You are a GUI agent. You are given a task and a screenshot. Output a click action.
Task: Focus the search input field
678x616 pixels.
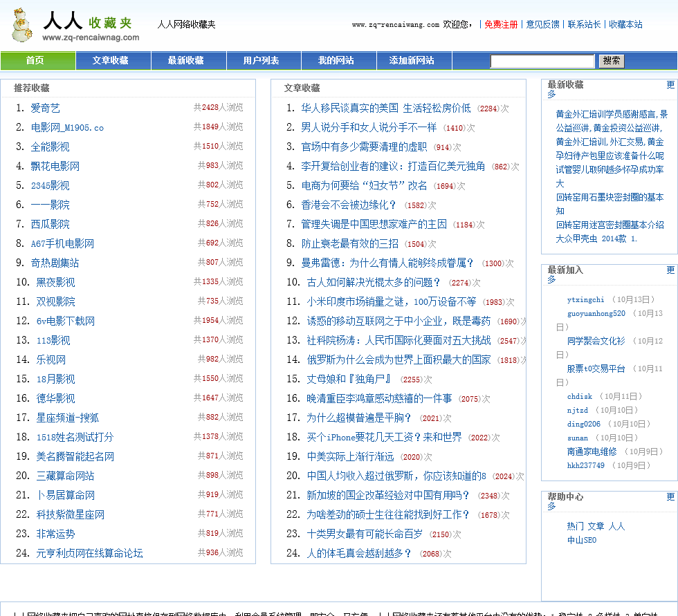[x=542, y=61]
